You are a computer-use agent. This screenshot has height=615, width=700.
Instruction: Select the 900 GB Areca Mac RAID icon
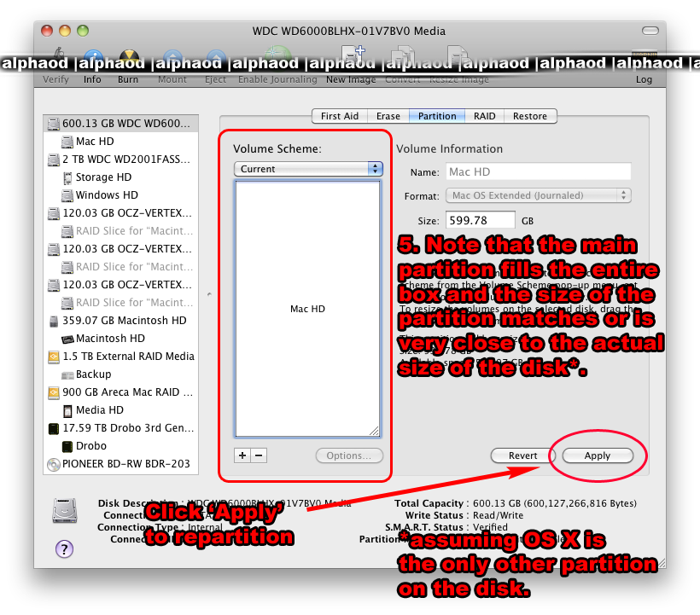(54, 392)
